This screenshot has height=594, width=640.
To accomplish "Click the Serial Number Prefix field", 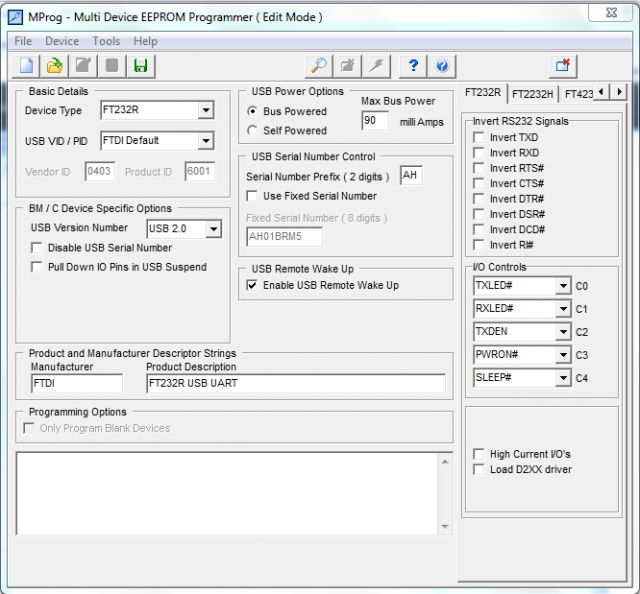I will (411, 176).
